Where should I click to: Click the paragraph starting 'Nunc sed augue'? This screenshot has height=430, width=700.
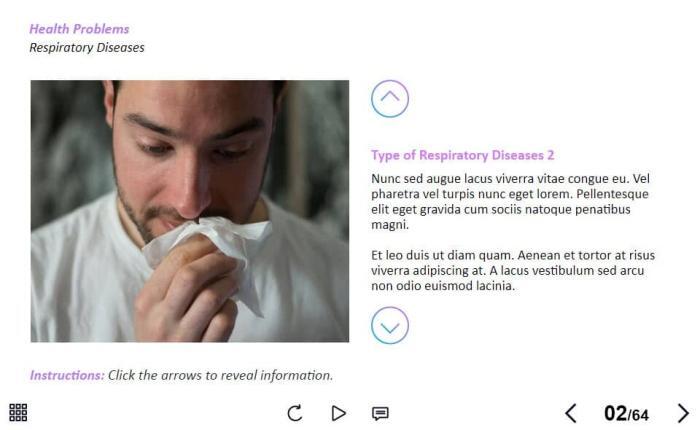(510, 201)
